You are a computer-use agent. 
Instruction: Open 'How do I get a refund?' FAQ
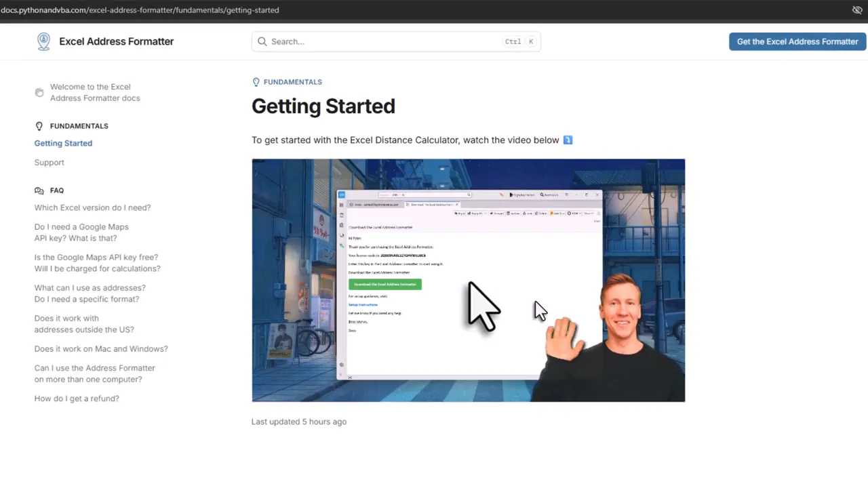tap(77, 399)
